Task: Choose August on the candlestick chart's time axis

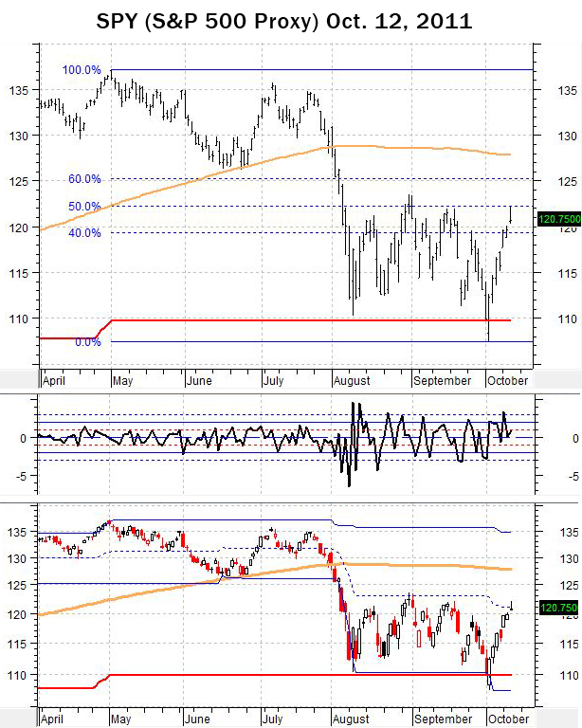Action: point(351,719)
